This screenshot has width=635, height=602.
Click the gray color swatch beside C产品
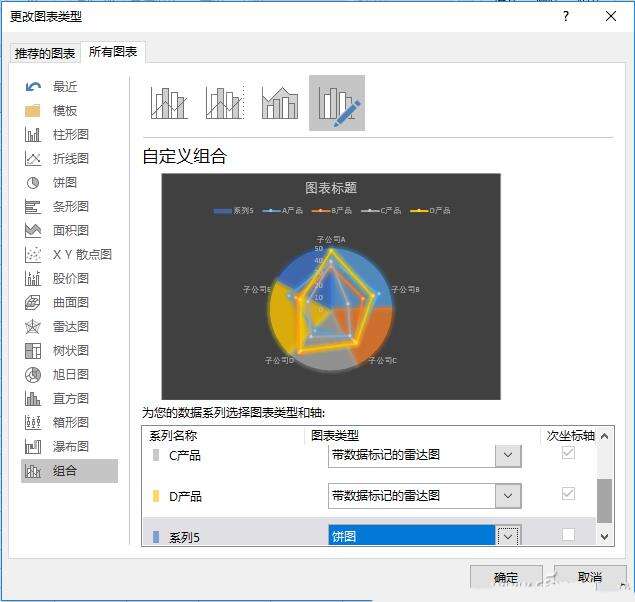pos(156,455)
